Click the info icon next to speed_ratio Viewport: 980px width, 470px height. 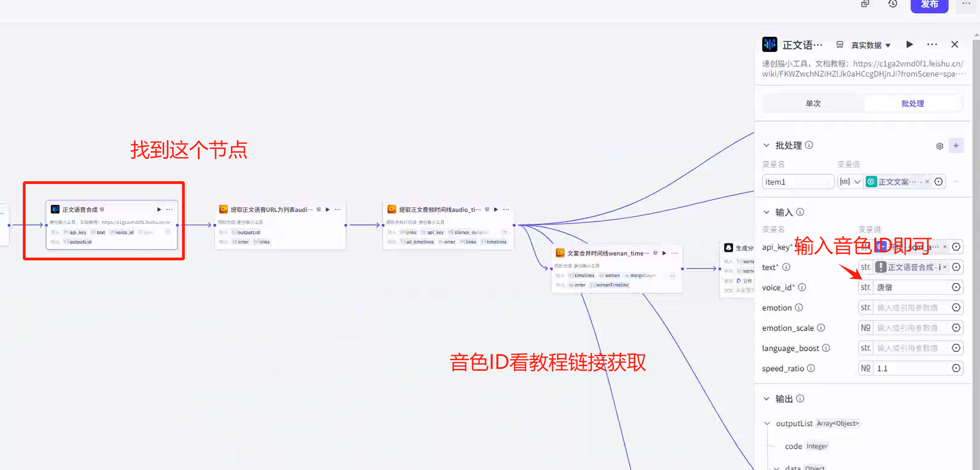coord(811,368)
